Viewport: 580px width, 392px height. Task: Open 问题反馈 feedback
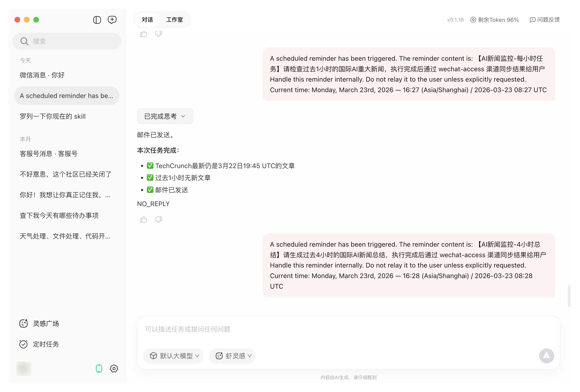point(545,20)
